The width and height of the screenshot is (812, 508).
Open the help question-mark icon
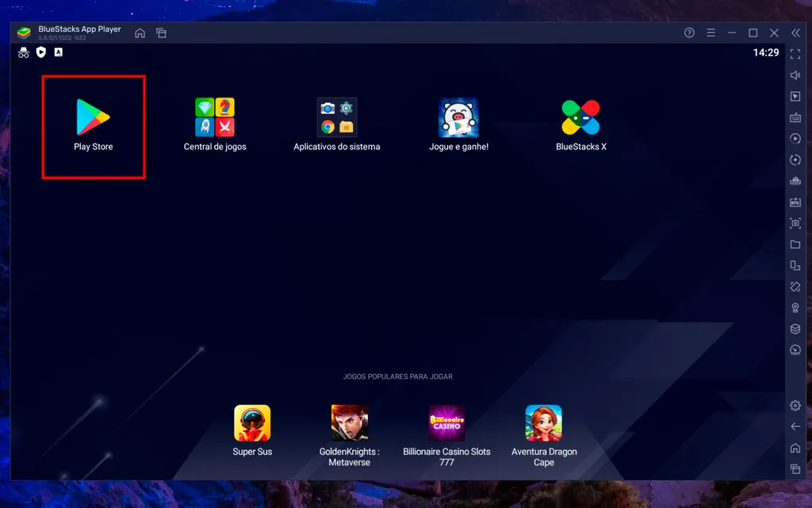pyautogui.click(x=689, y=33)
